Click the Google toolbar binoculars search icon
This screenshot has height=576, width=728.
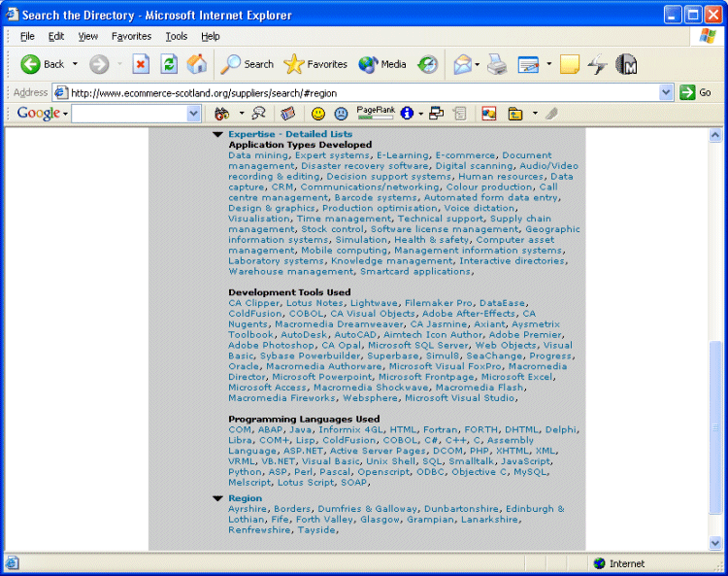click(x=222, y=113)
